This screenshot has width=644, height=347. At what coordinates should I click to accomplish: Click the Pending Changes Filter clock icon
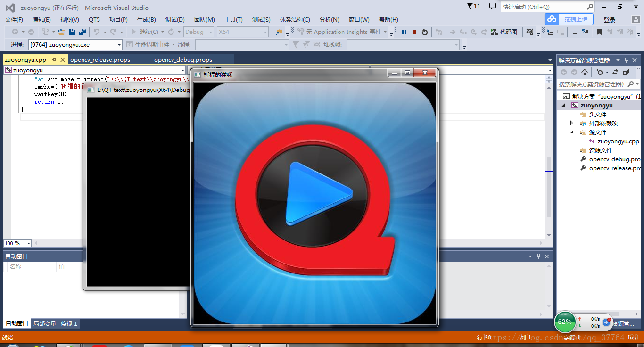599,72
